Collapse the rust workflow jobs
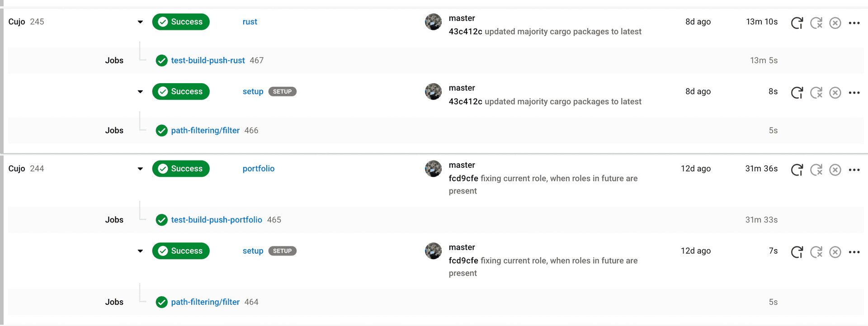Screen dimensions: 868x326 (140, 22)
